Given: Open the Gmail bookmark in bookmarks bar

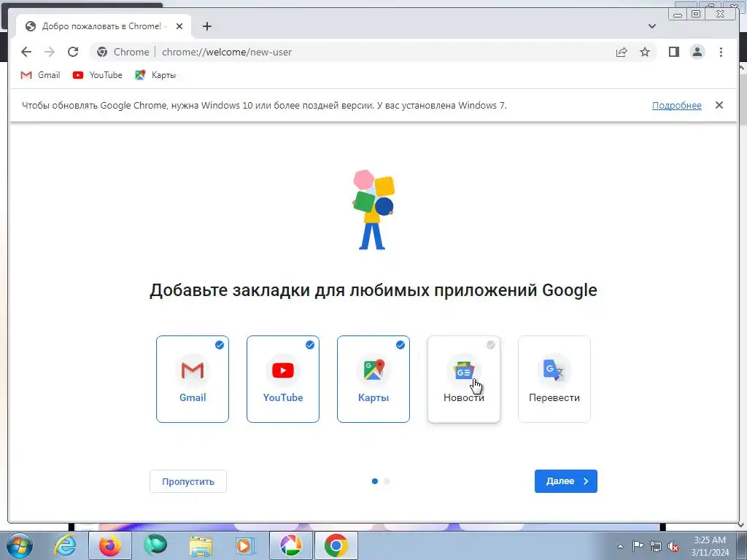Looking at the screenshot, I should point(41,75).
